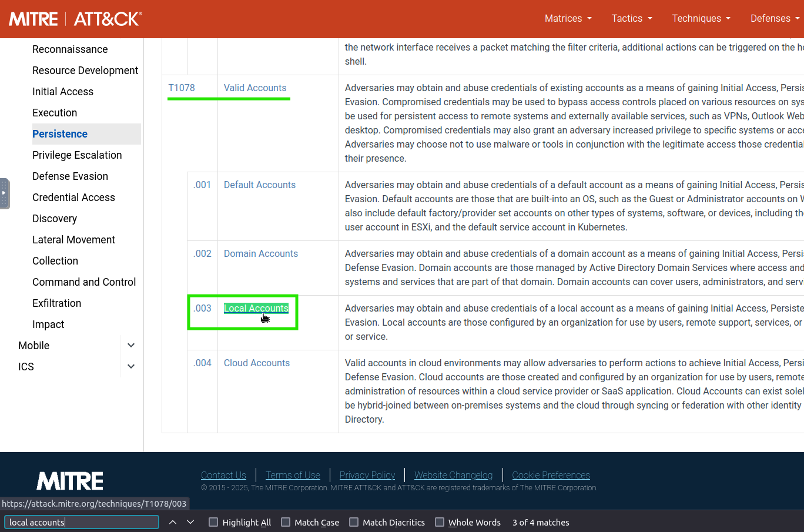The image size is (804, 532).
Task: Go to Initial Access tactic
Action: [63, 92]
